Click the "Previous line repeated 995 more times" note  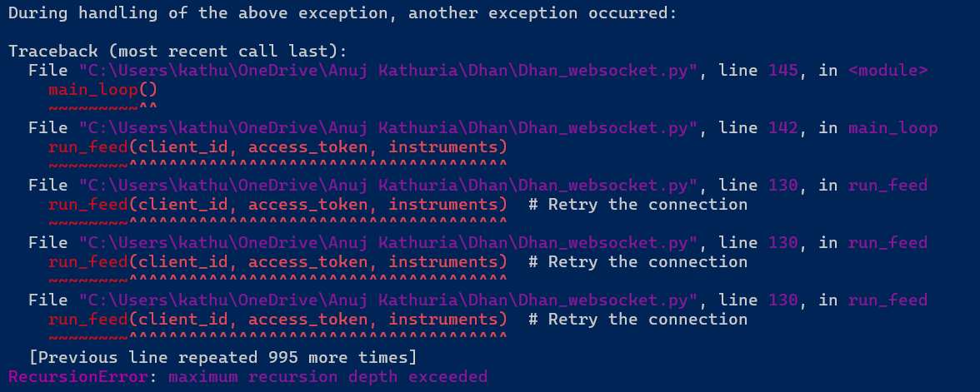tap(222, 358)
